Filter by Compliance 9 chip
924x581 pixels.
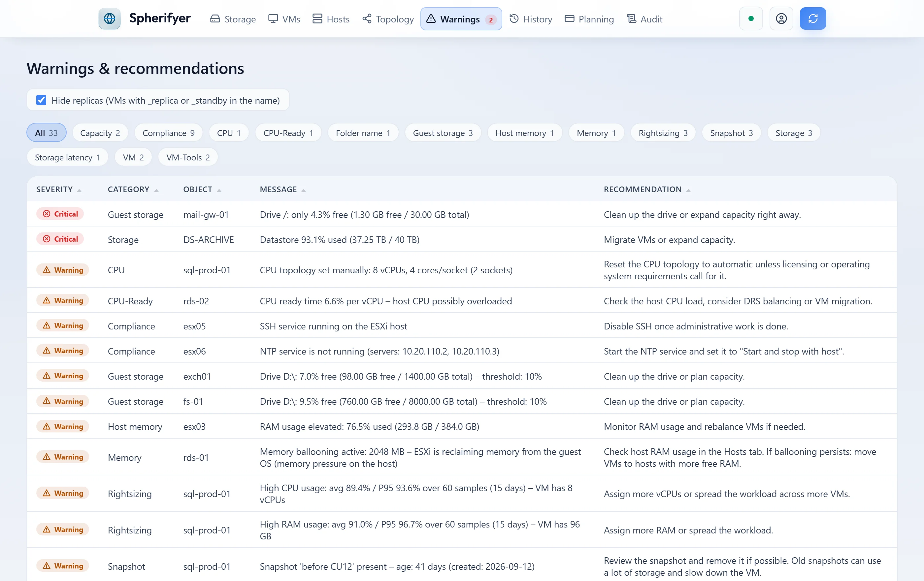tap(168, 133)
